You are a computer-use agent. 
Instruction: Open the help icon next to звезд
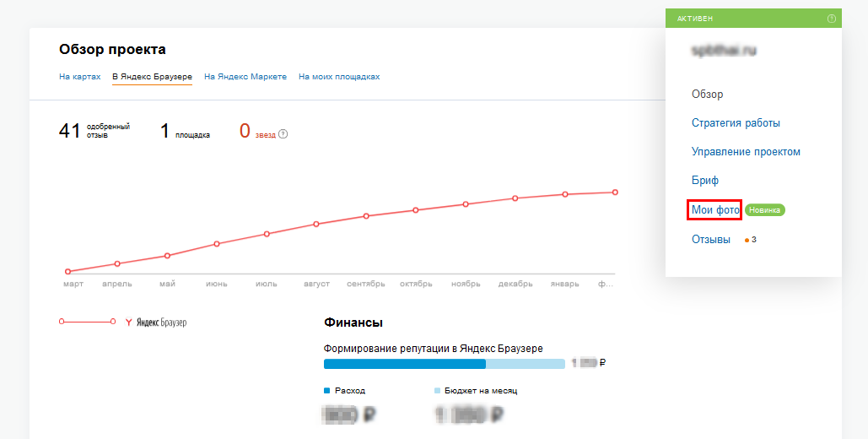coord(283,134)
